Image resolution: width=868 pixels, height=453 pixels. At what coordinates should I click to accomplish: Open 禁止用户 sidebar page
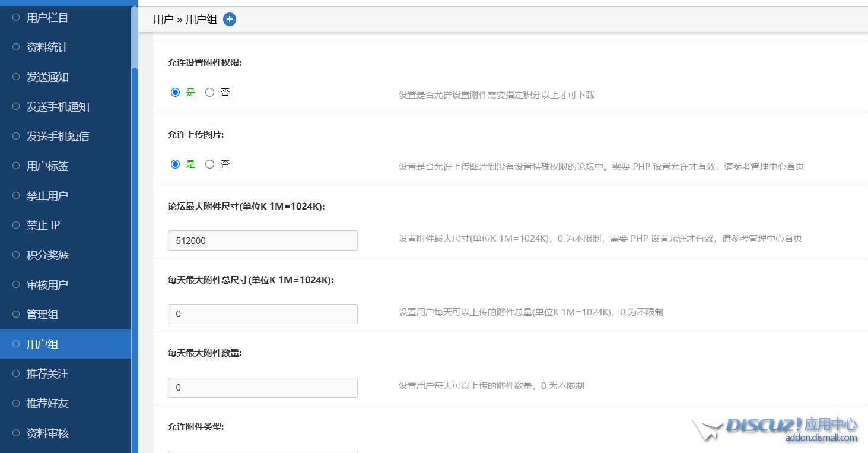(47, 196)
